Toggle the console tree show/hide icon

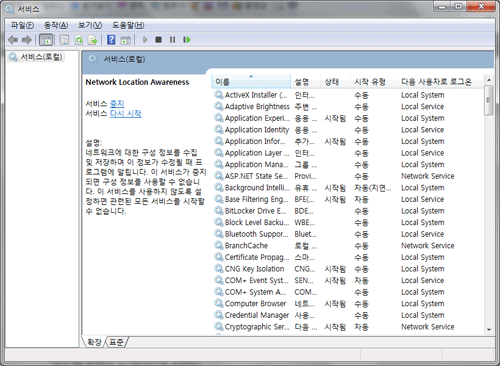46,40
